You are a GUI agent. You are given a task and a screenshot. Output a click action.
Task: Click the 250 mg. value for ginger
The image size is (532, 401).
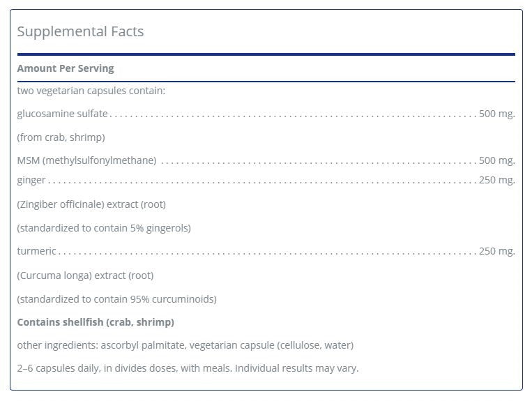[x=496, y=180]
